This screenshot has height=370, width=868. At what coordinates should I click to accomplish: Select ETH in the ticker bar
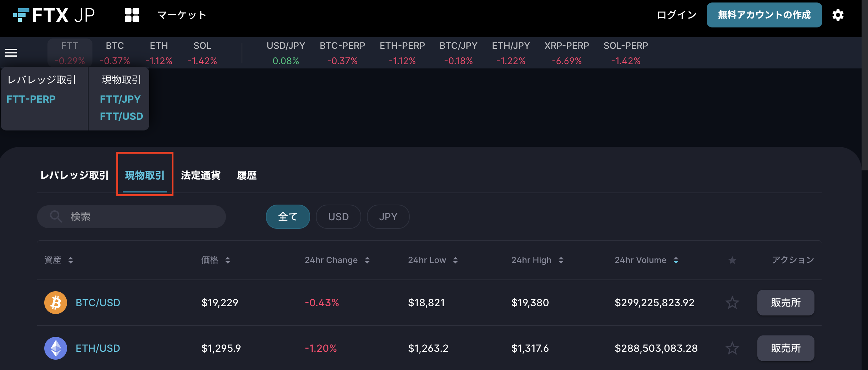click(159, 53)
